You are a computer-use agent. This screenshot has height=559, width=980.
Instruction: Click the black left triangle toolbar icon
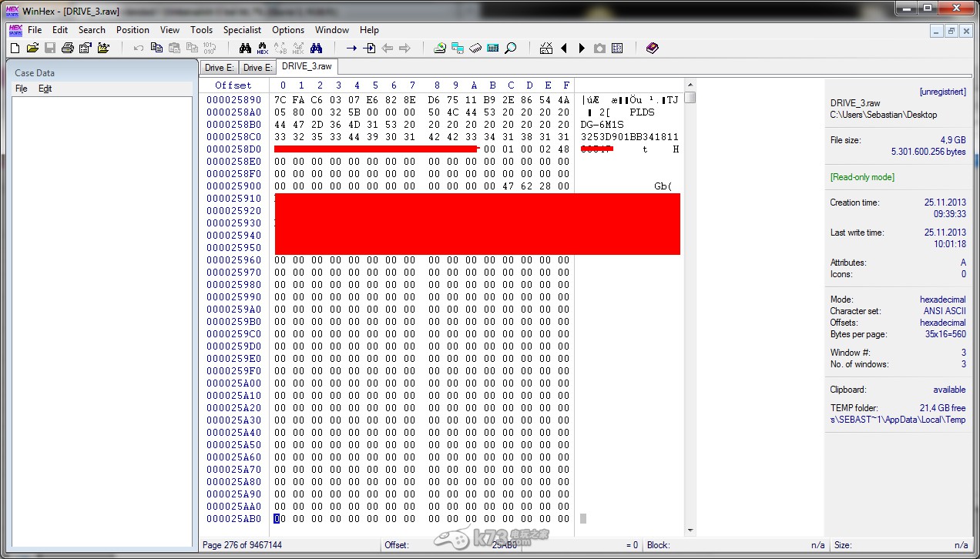point(564,48)
